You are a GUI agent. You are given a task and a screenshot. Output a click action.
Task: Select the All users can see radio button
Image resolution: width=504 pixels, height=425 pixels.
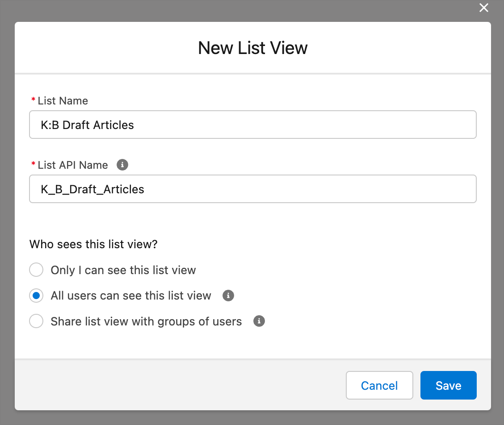(x=36, y=296)
